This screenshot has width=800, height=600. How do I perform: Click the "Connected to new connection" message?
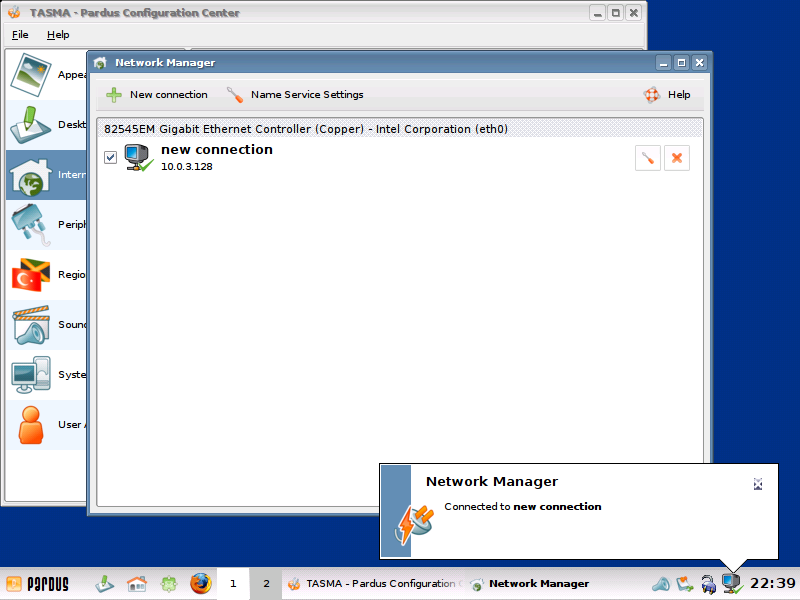(x=522, y=507)
